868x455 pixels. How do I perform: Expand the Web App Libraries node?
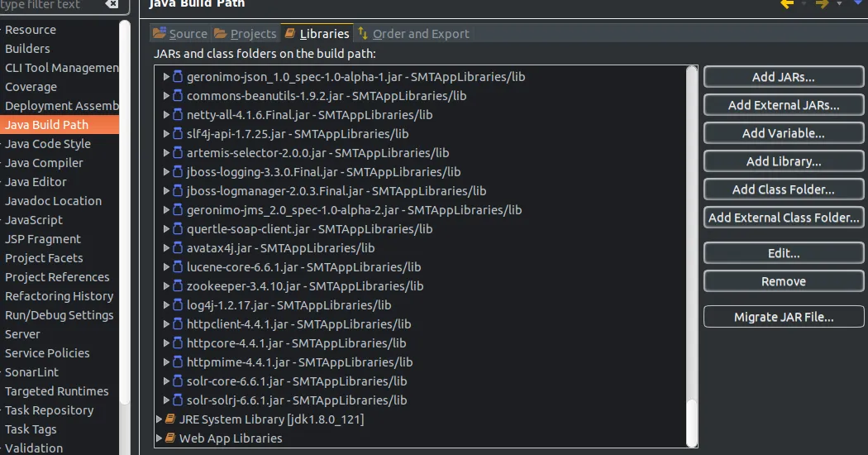[x=159, y=438]
